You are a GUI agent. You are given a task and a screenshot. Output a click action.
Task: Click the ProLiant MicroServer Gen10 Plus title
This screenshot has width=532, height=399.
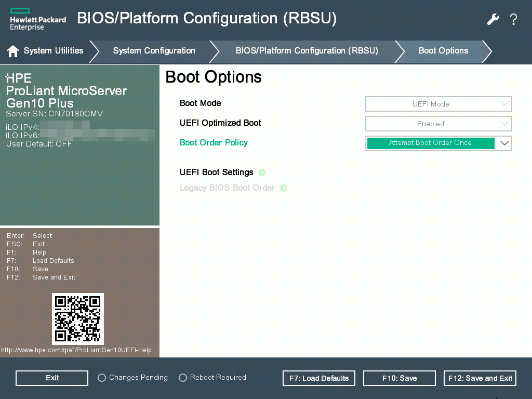point(66,97)
